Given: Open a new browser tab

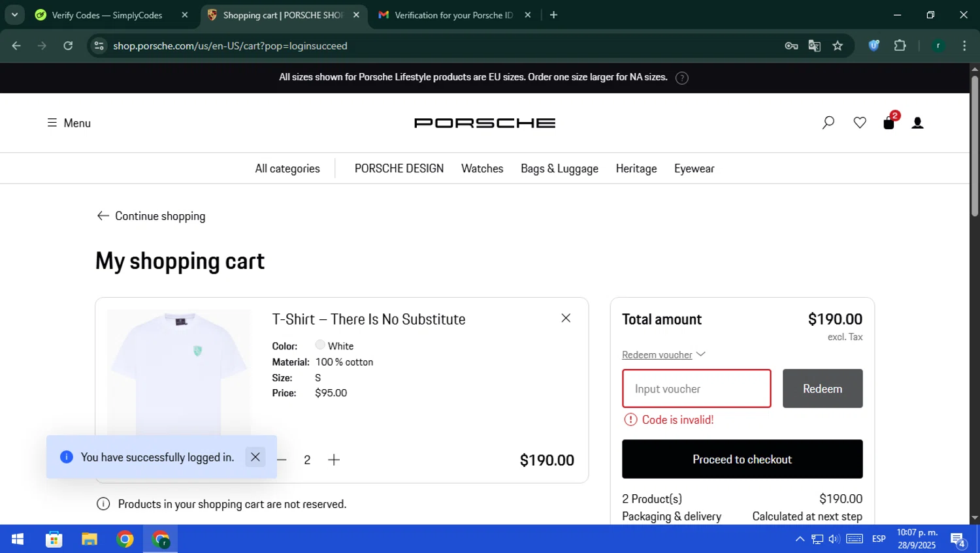Looking at the screenshot, I should 553,15.
